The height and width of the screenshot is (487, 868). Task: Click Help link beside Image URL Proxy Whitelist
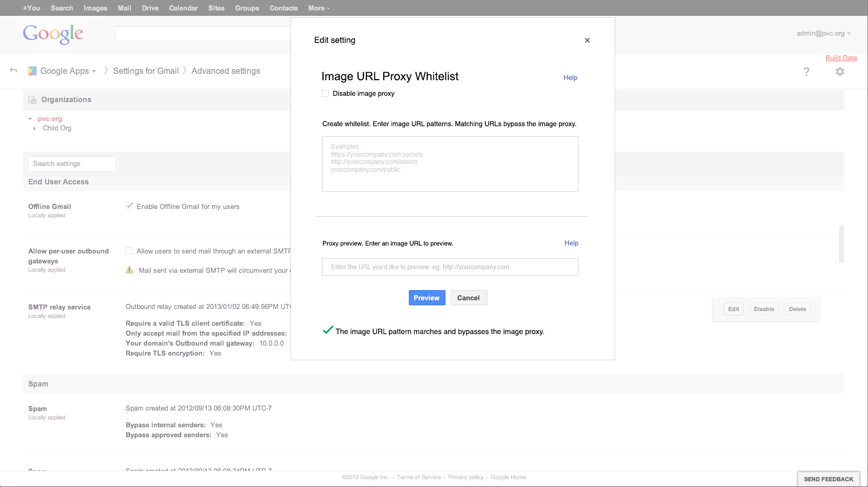pyautogui.click(x=570, y=78)
